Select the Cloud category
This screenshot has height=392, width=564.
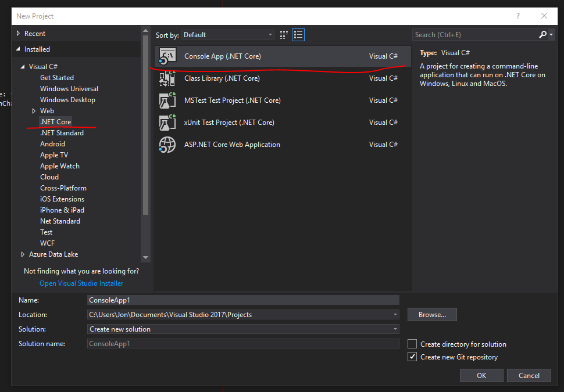click(49, 177)
